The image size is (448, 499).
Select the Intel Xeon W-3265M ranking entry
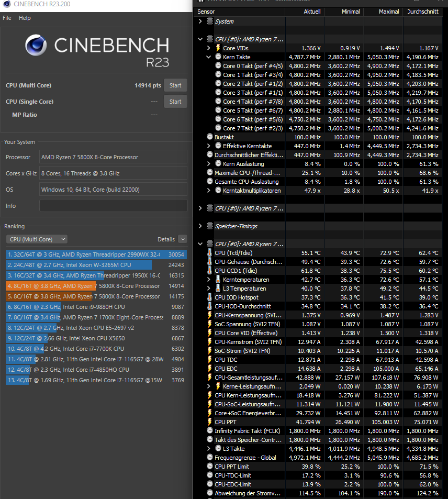click(96, 265)
